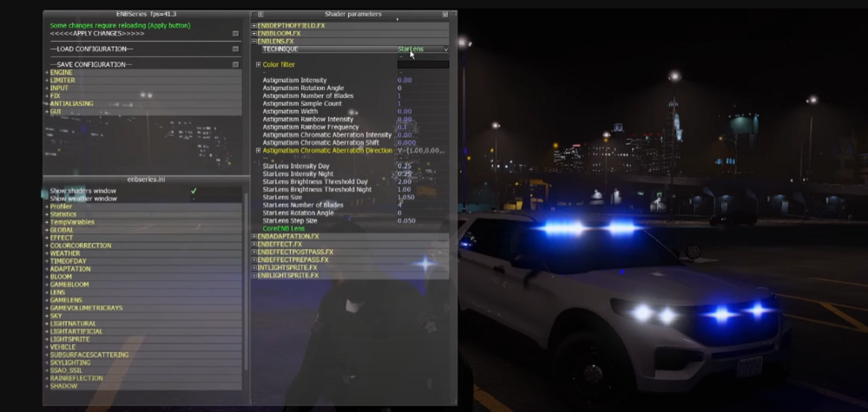The width and height of the screenshot is (868, 412).
Task: Expand the ANTIALIASING category
Action: (x=47, y=103)
